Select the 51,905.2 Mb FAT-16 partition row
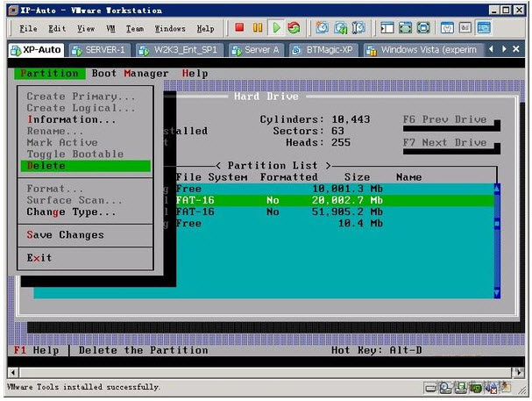 [x=333, y=211]
